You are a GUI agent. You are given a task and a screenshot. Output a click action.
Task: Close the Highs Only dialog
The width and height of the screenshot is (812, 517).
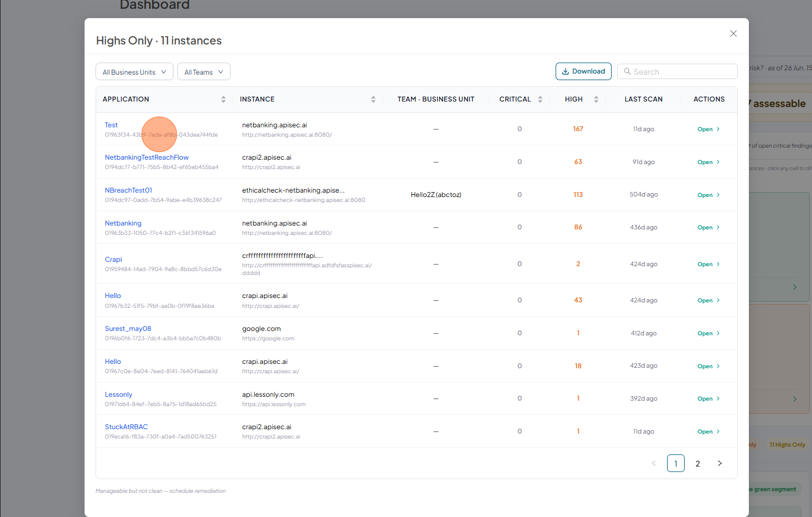(x=733, y=33)
